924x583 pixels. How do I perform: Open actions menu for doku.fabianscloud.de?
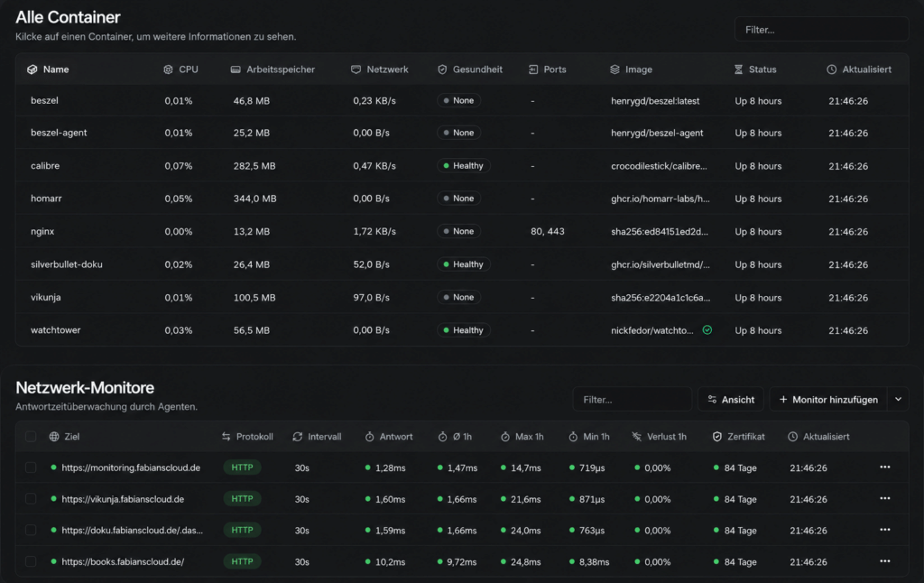coord(885,530)
